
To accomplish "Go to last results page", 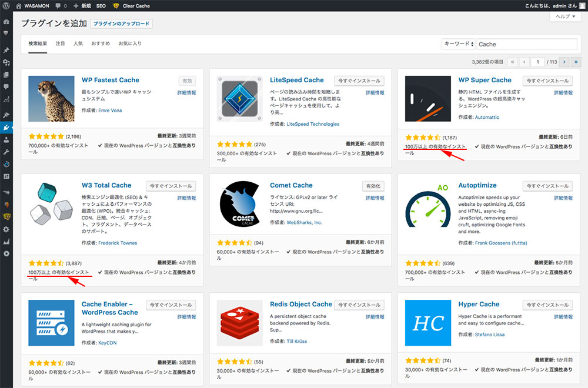I will coord(576,62).
